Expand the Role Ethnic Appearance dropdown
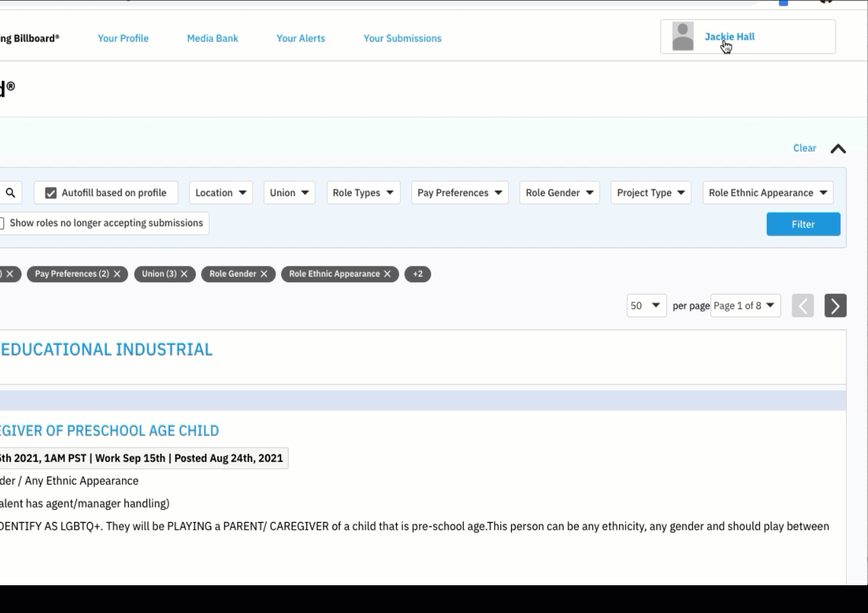This screenshot has height=613, width=868. click(x=768, y=193)
